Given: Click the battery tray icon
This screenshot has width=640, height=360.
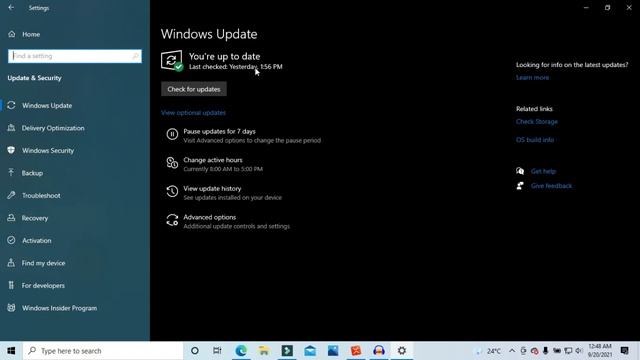Looking at the screenshot, I should tap(557, 351).
